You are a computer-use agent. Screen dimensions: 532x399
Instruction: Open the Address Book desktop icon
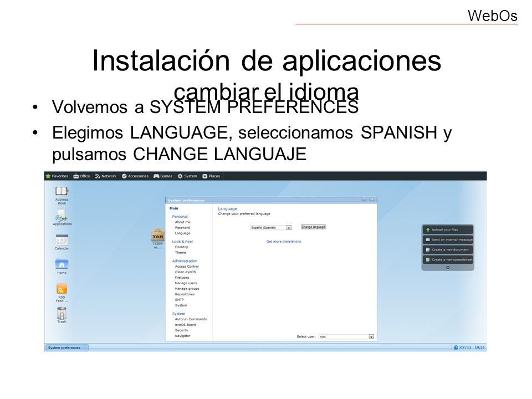tap(62, 196)
